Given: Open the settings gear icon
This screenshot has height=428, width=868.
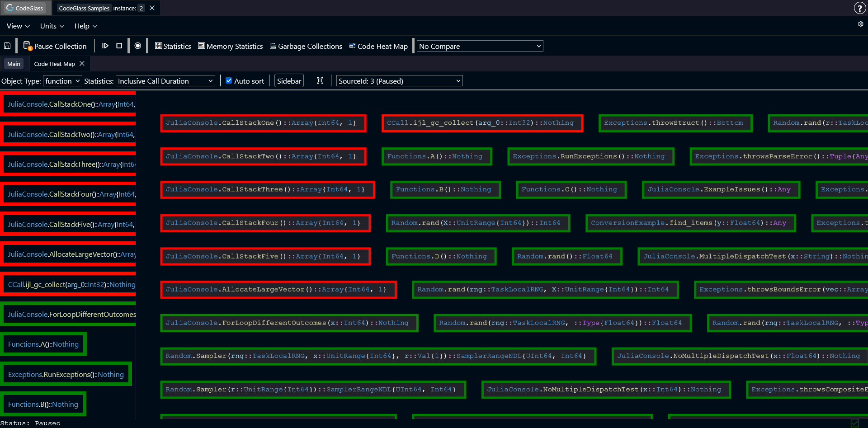Looking at the screenshot, I should point(860,24).
